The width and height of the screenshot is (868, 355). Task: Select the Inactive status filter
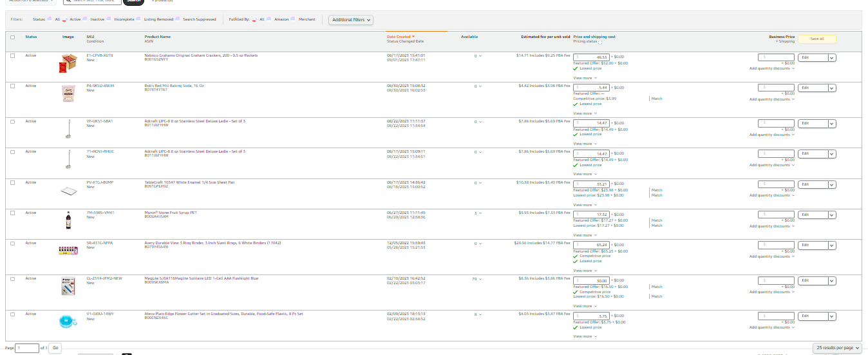(x=85, y=19)
